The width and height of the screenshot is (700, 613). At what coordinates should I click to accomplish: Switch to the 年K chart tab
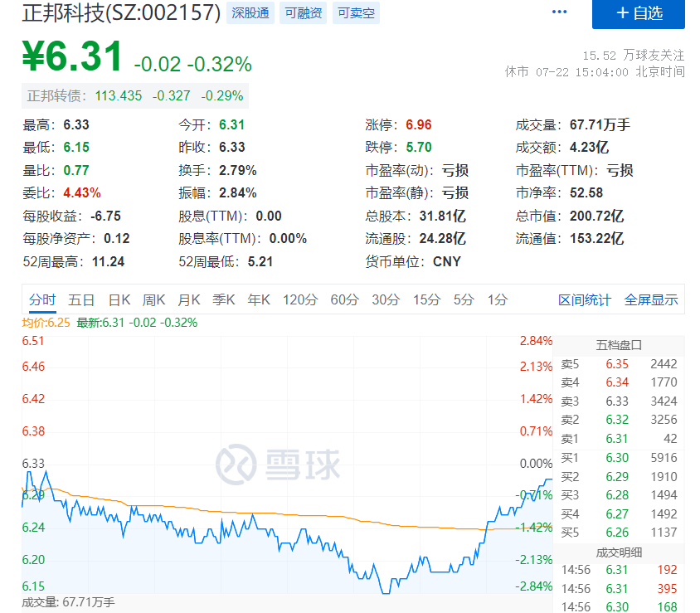tap(259, 299)
